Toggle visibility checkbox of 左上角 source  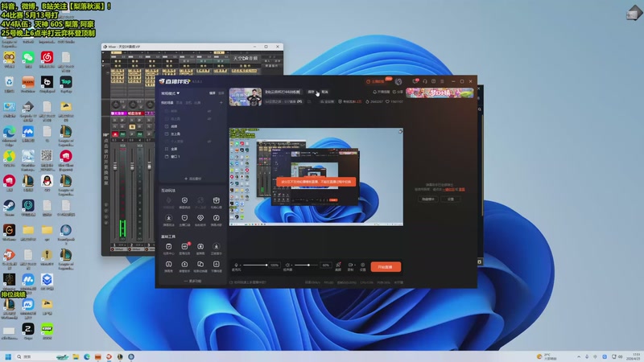click(167, 134)
